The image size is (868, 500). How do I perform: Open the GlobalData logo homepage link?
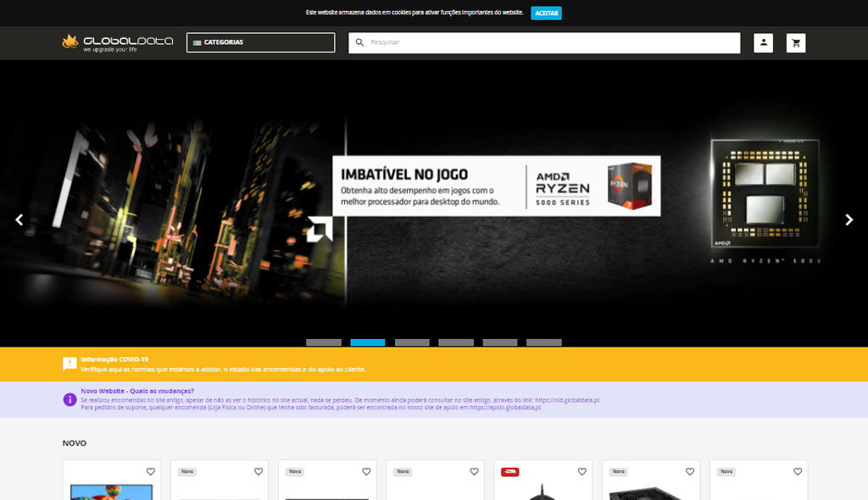click(117, 42)
